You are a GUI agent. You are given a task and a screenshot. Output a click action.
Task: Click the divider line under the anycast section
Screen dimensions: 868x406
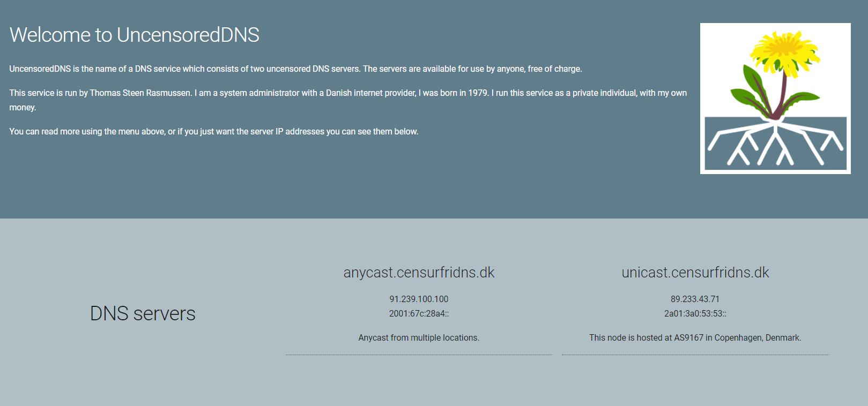click(419, 355)
